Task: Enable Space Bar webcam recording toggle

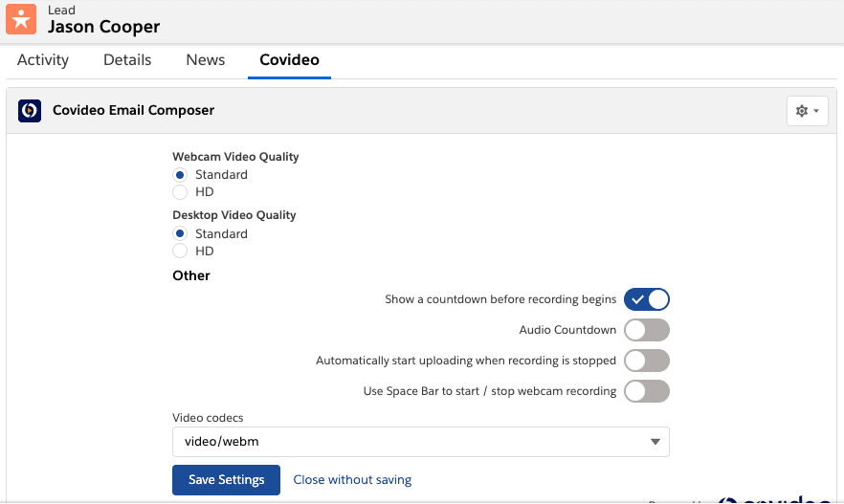Action: [x=647, y=391]
